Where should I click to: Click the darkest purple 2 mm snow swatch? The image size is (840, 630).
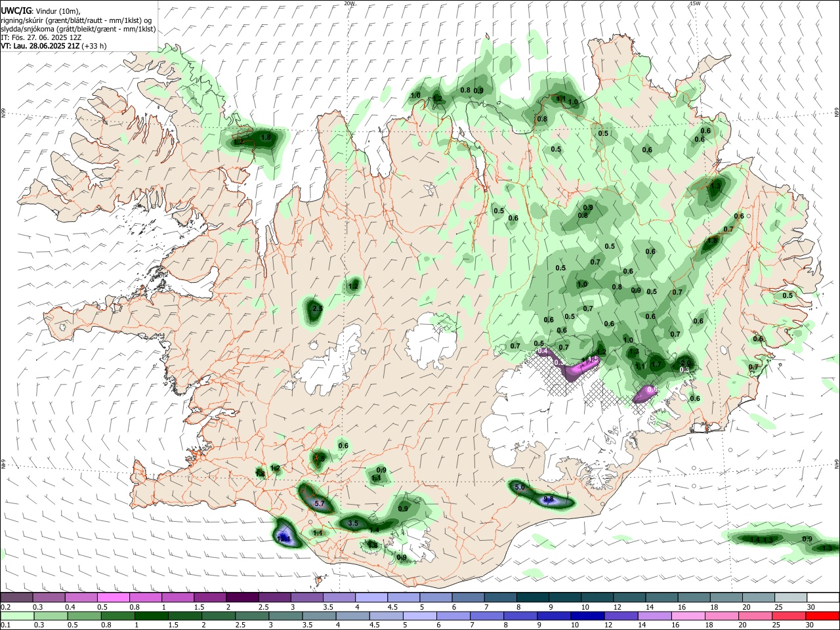[243, 597]
